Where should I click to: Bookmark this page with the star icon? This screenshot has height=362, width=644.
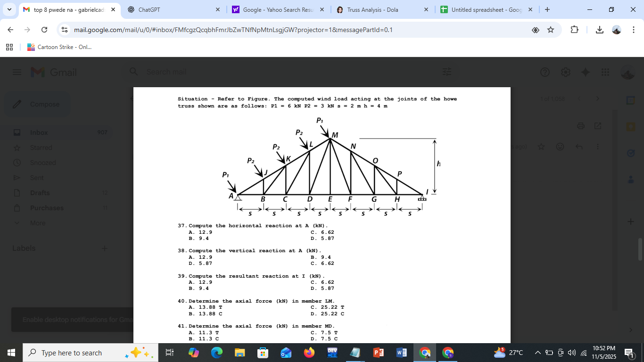click(550, 30)
